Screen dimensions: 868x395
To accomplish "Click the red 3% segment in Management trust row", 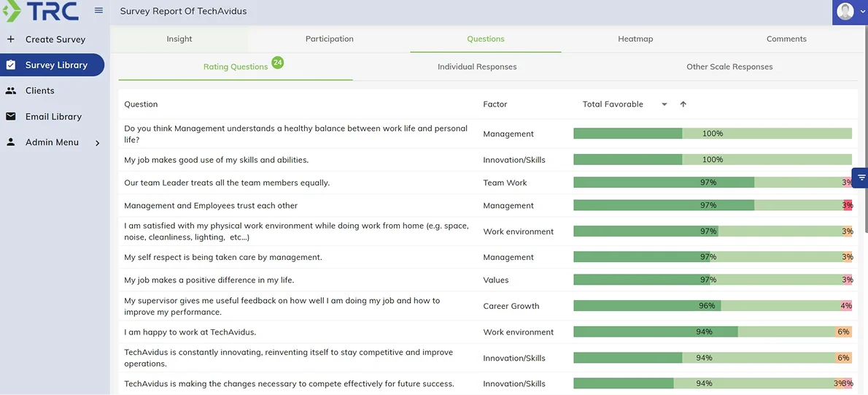I will 848,205.
